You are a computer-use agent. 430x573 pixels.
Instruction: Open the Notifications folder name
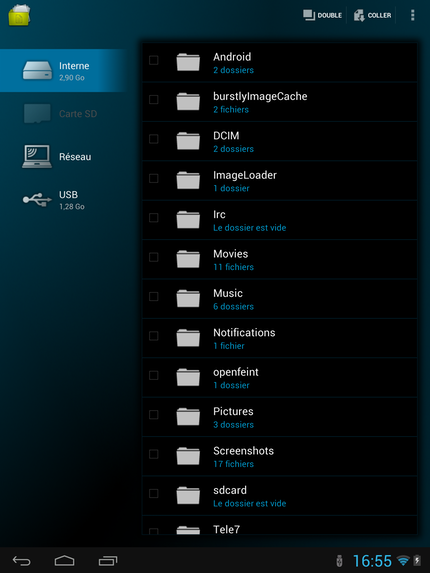click(x=244, y=333)
